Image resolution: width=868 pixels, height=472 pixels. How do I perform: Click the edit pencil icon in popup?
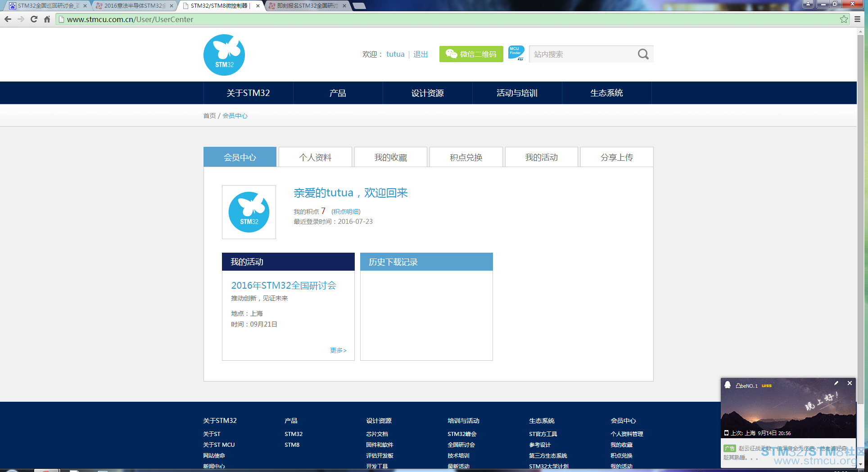pyautogui.click(x=836, y=383)
